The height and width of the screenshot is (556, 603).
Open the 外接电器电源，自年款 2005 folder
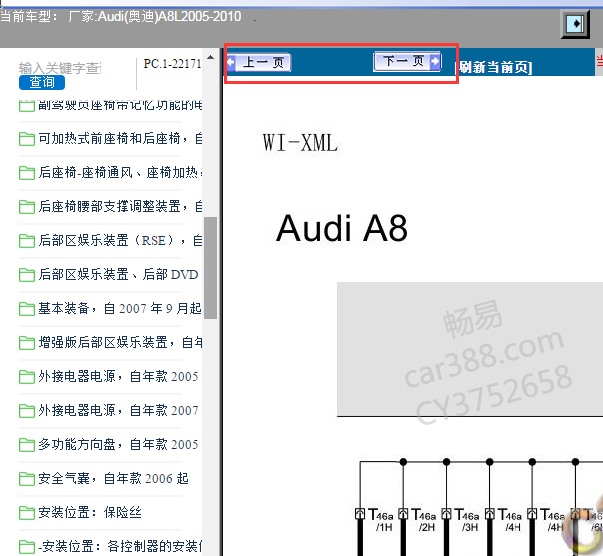[118, 376]
